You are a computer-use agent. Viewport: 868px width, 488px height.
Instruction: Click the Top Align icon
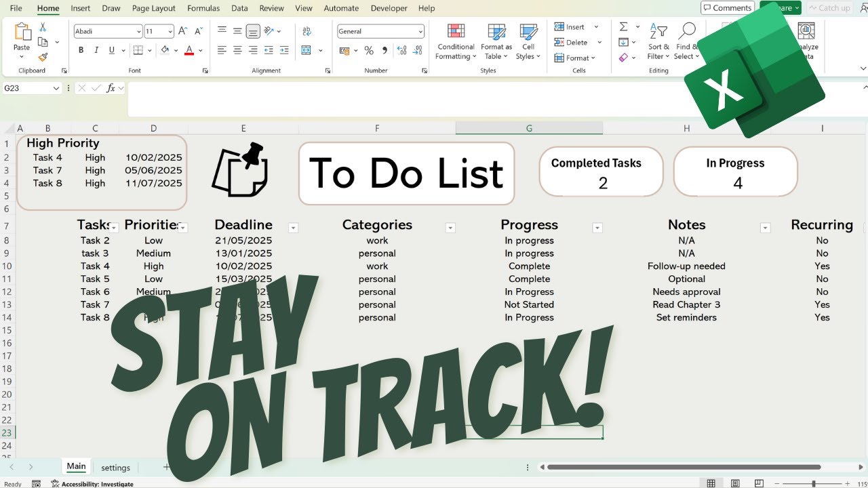222,31
